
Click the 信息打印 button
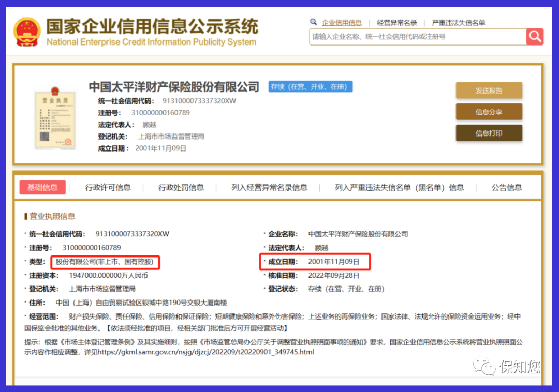click(x=489, y=133)
